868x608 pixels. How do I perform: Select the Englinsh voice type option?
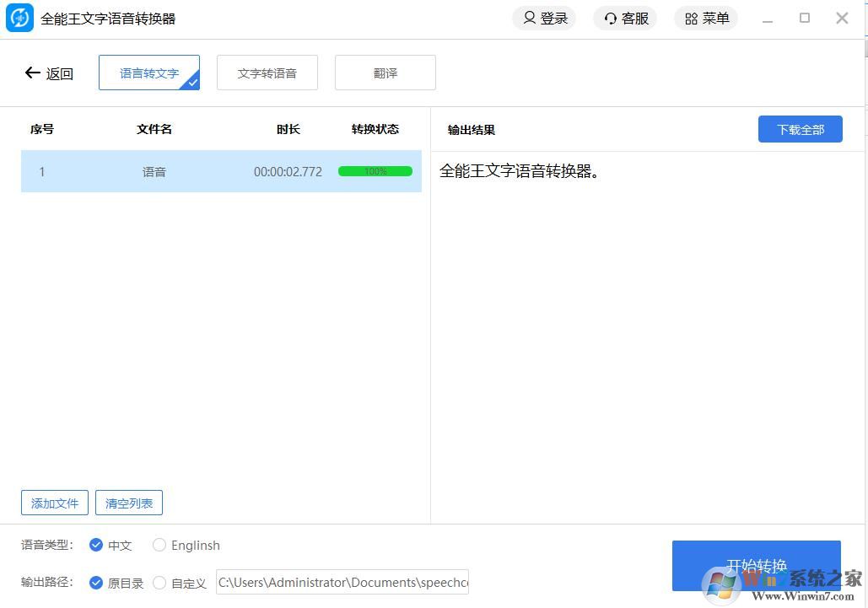tap(159, 545)
